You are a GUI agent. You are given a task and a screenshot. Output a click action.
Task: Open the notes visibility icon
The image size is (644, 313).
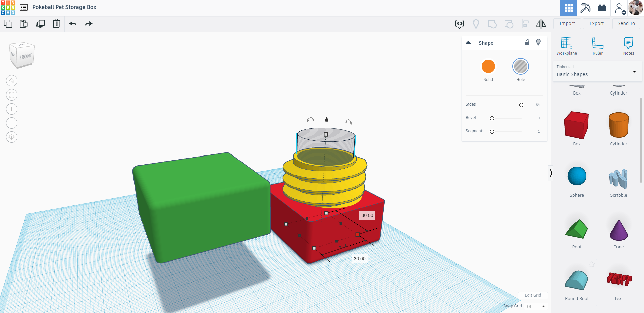(x=460, y=24)
